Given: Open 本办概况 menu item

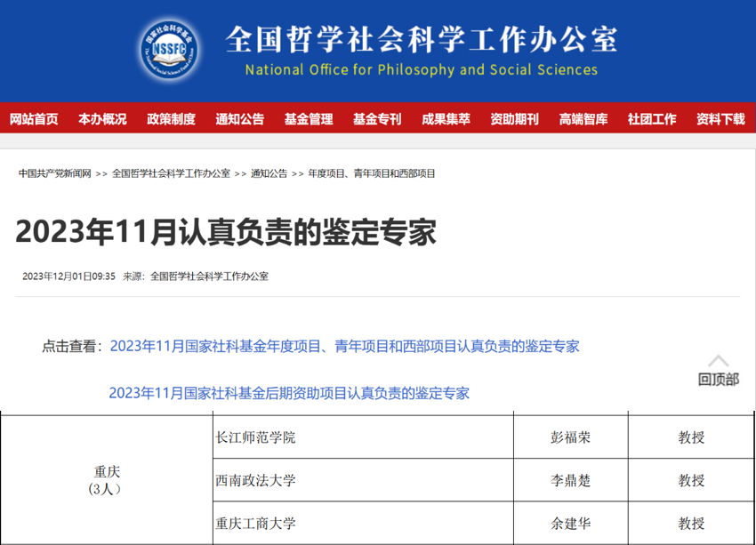Looking at the screenshot, I should point(102,119).
